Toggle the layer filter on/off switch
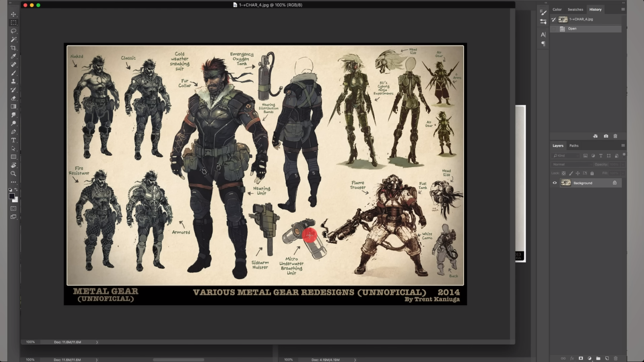This screenshot has height=362, width=644. [x=624, y=154]
